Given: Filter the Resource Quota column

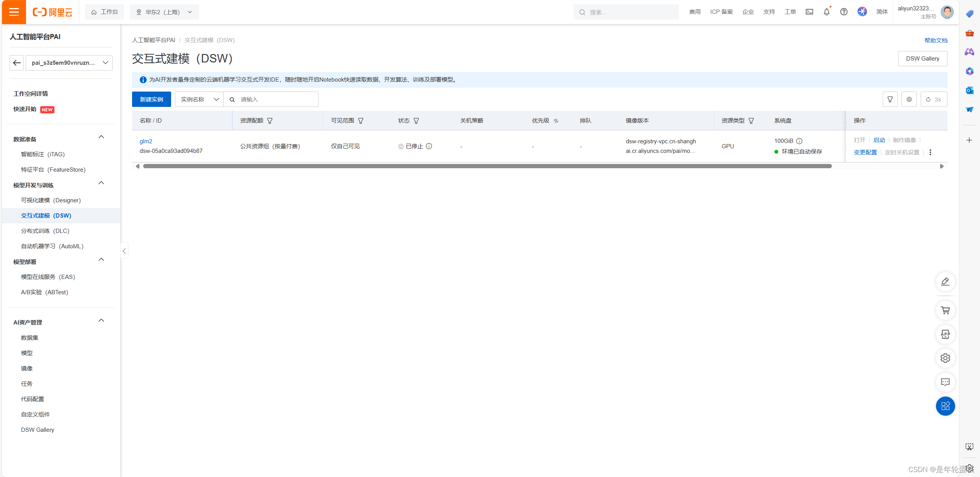Looking at the screenshot, I should click(x=270, y=121).
